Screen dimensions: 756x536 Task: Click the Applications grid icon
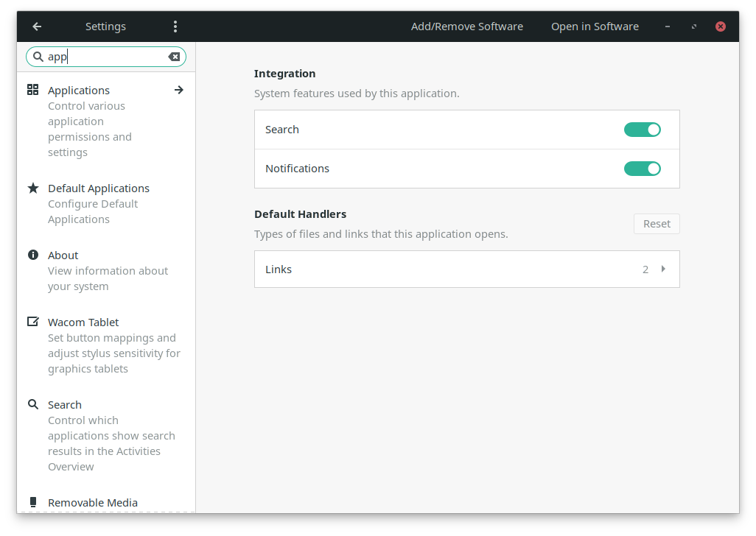point(33,90)
